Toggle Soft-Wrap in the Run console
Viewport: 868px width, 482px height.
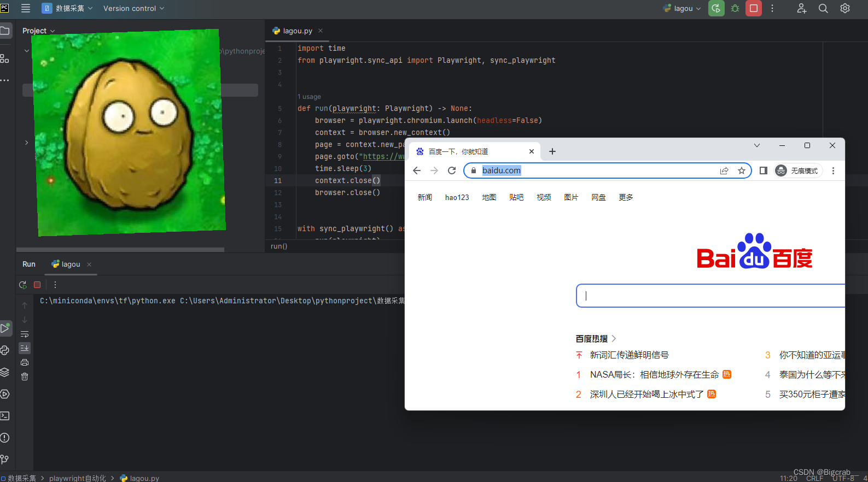pyautogui.click(x=25, y=334)
